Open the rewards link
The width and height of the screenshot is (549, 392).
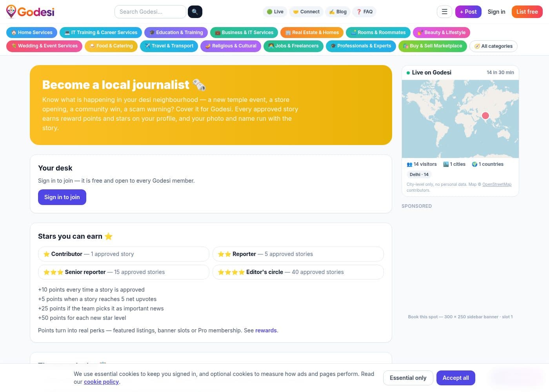(x=266, y=330)
